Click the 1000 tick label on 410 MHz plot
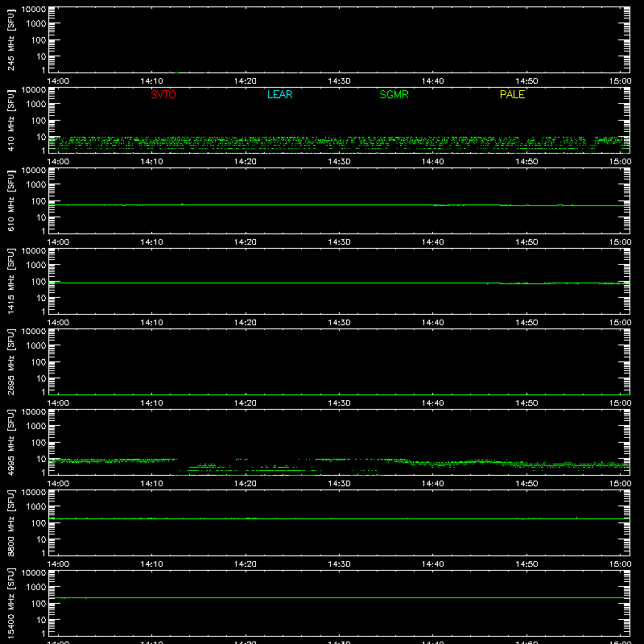Viewport: 644px width, 644px height. pos(36,105)
